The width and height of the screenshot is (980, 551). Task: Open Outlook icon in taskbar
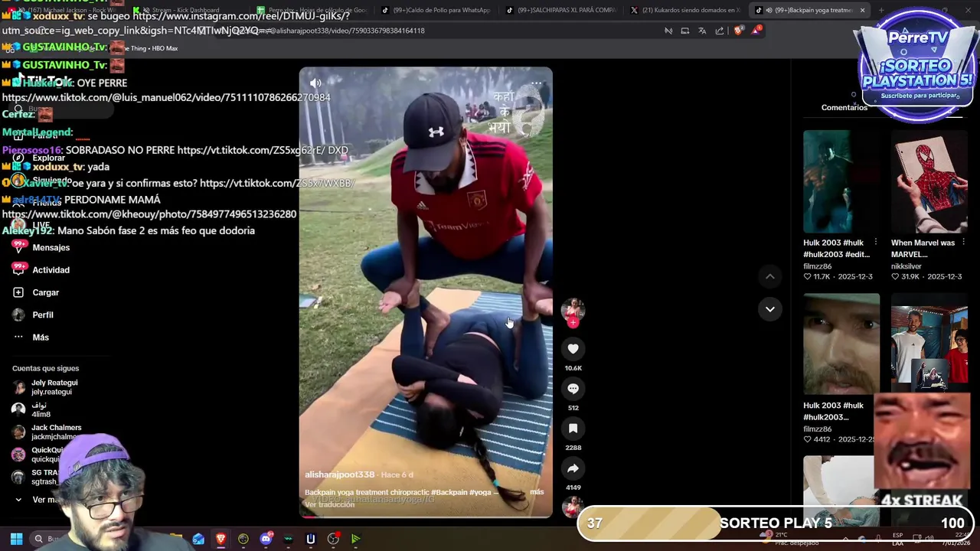click(x=198, y=539)
